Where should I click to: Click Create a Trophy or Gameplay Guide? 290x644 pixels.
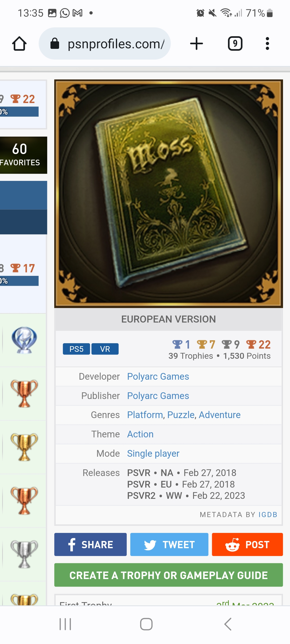point(169,575)
